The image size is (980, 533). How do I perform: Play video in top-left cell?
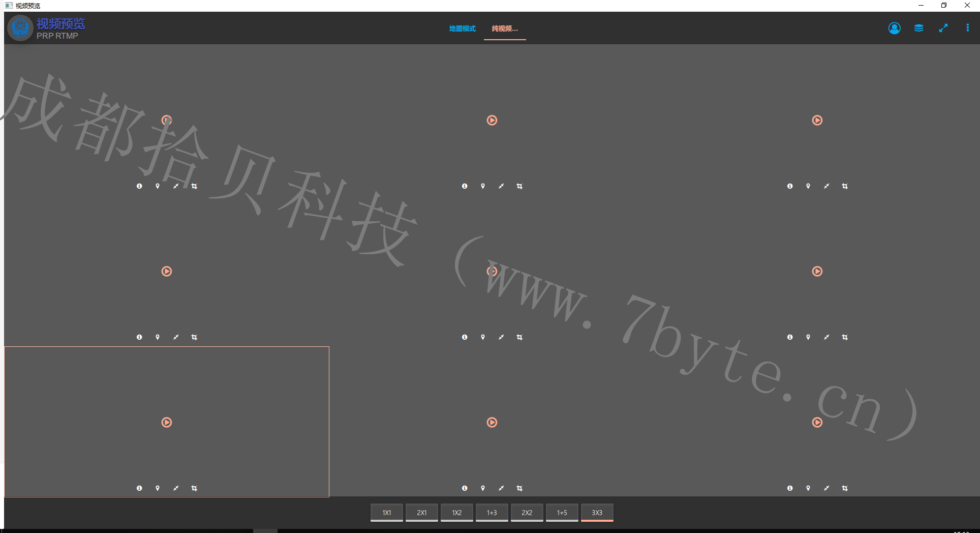(x=167, y=120)
